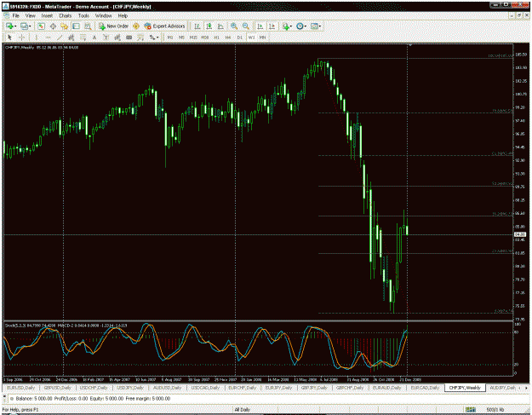Open the Templates icon
The width and height of the screenshot is (532, 415).
(314, 26)
